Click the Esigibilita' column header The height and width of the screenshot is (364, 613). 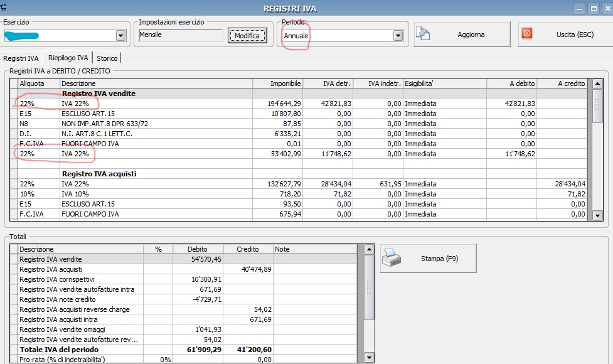pyautogui.click(x=445, y=83)
